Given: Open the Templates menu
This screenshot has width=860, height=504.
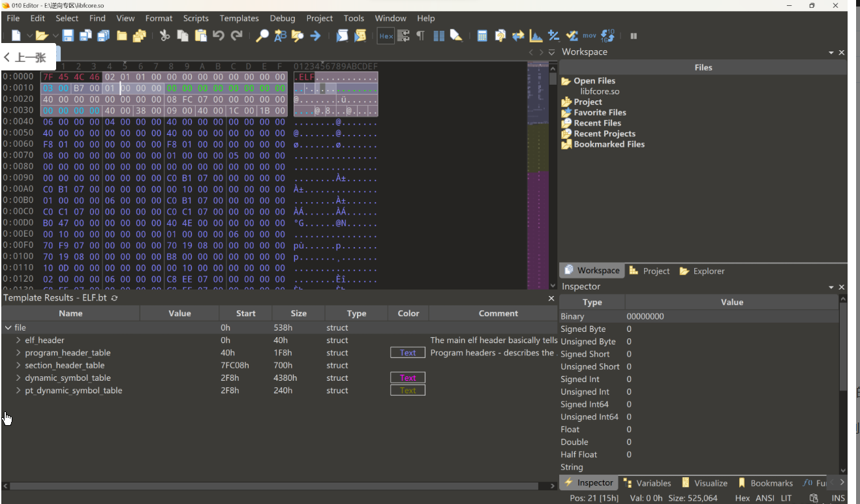Looking at the screenshot, I should (239, 18).
